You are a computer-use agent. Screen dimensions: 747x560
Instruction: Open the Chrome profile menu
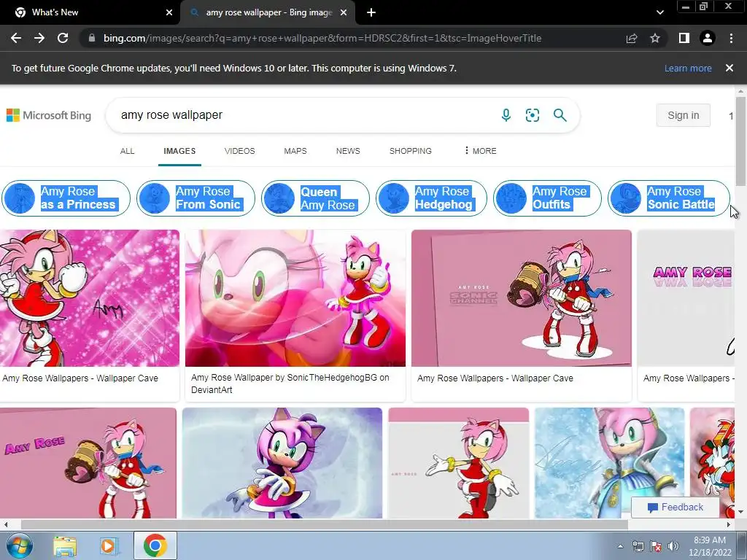click(708, 38)
